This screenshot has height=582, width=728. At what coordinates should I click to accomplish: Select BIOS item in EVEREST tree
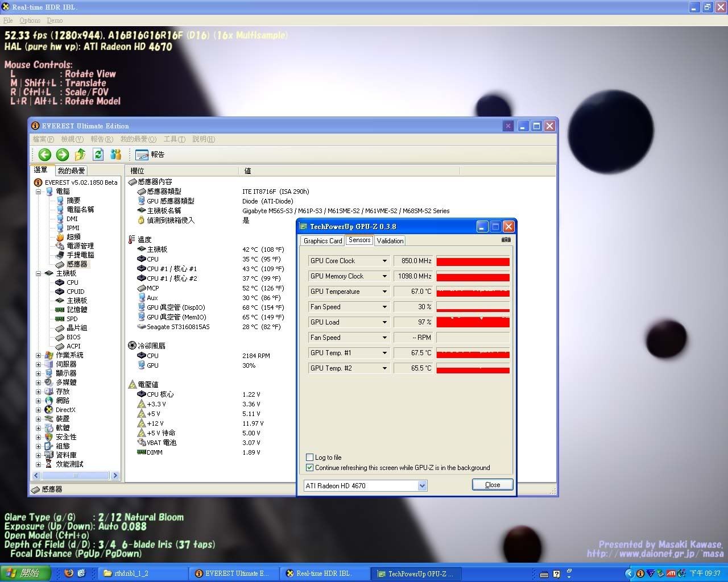click(73, 337)
